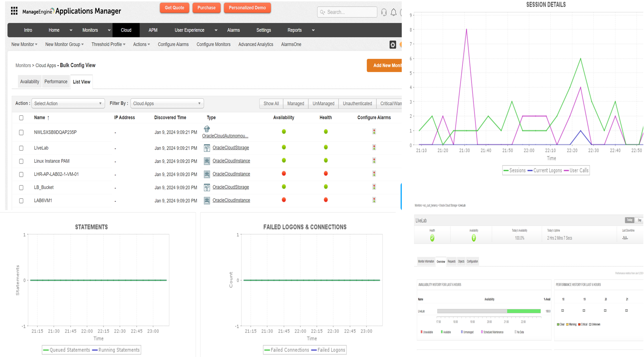The height and width of the screenshot is (357, 644).
Task: Open the headset support icon in the header
Action: pos(384,12)
